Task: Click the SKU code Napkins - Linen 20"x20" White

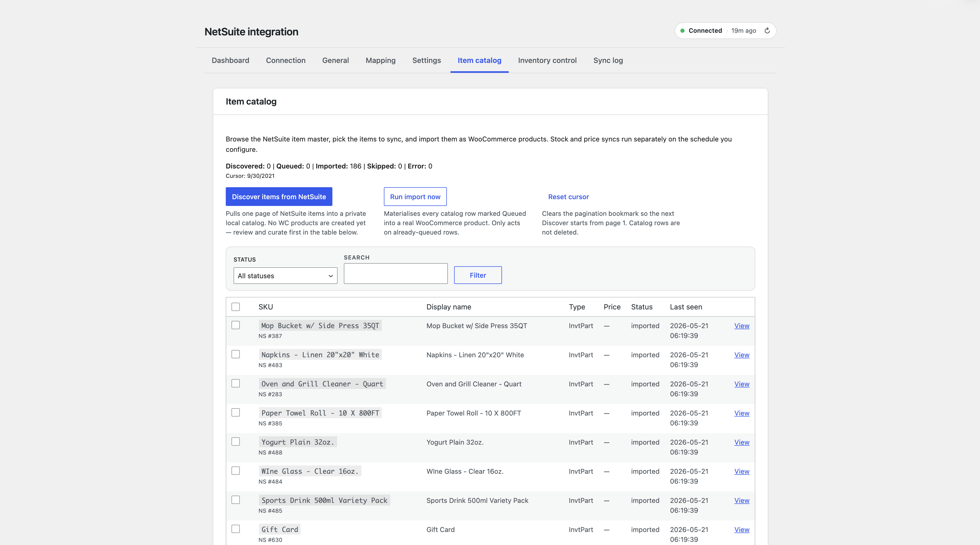Action: 320,354
